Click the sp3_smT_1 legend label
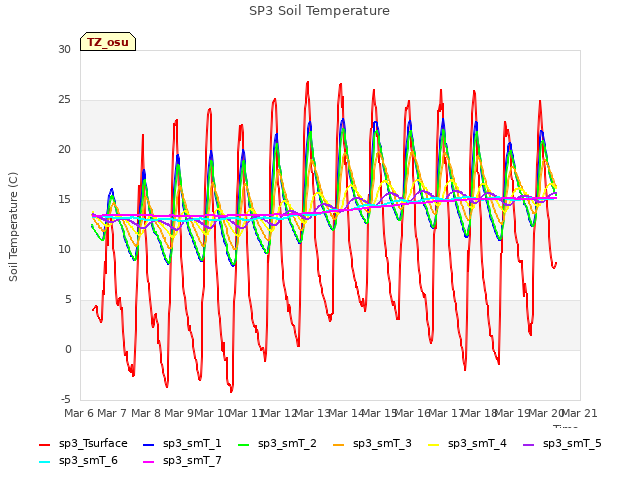The width and height of the screenshot is (640, 480). [192, 444]
